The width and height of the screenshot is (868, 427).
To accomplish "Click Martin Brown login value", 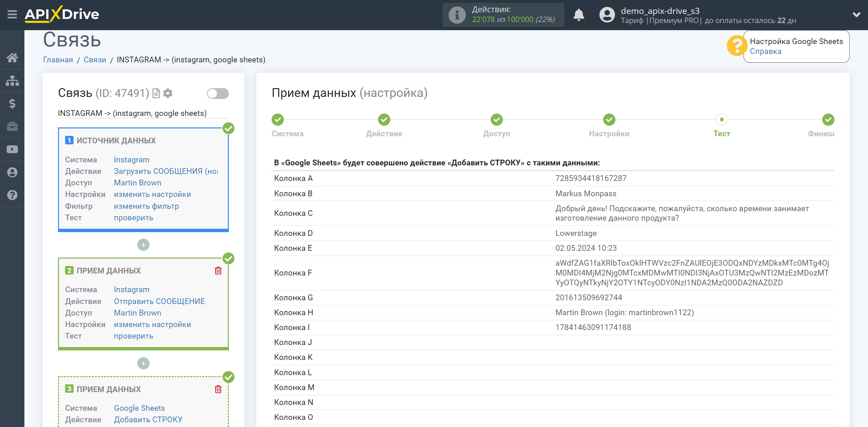I will click(x=625, y=312).
